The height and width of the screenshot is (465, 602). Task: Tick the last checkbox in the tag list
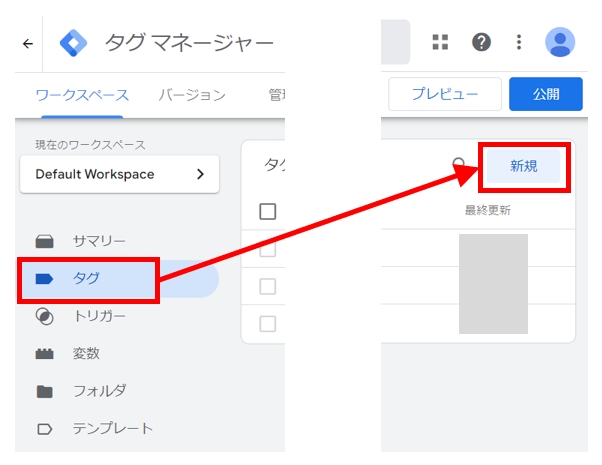268,324
